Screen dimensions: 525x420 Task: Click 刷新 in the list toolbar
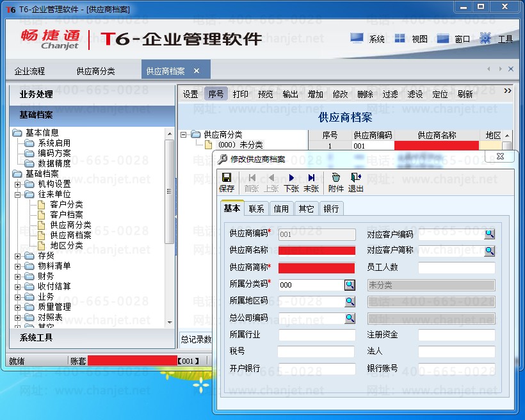pos(465,95)
